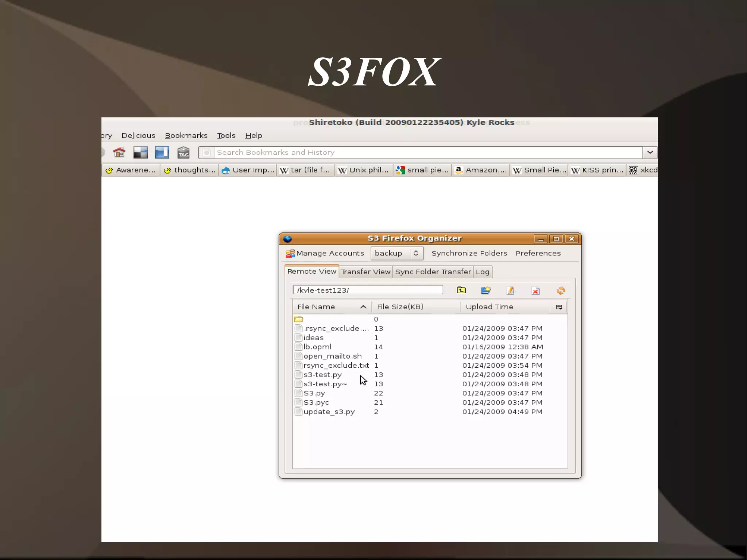Go up to the parent folder

461,290
